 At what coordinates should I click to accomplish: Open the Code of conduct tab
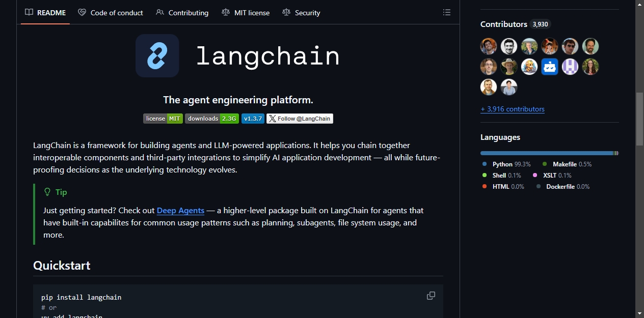[111, 12]
